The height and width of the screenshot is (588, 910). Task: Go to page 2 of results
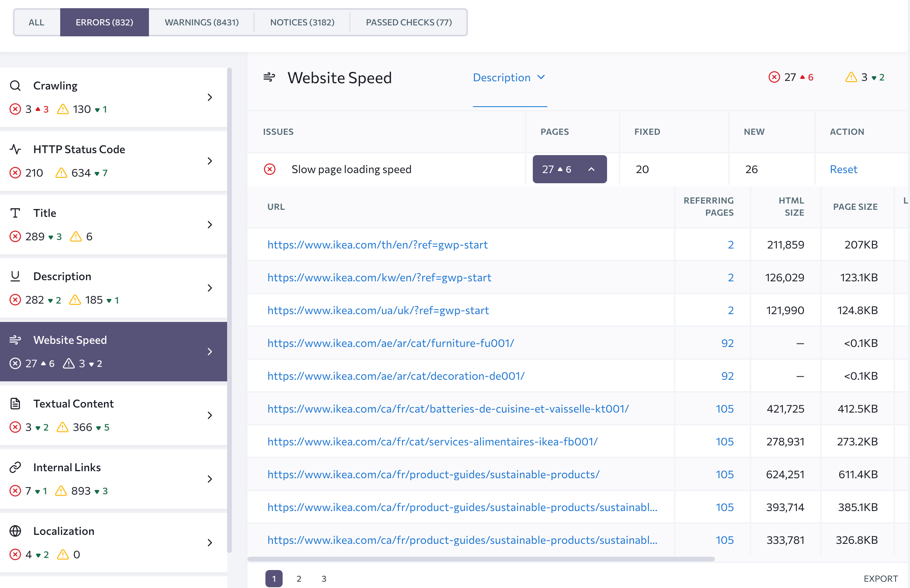coord(299,579)
